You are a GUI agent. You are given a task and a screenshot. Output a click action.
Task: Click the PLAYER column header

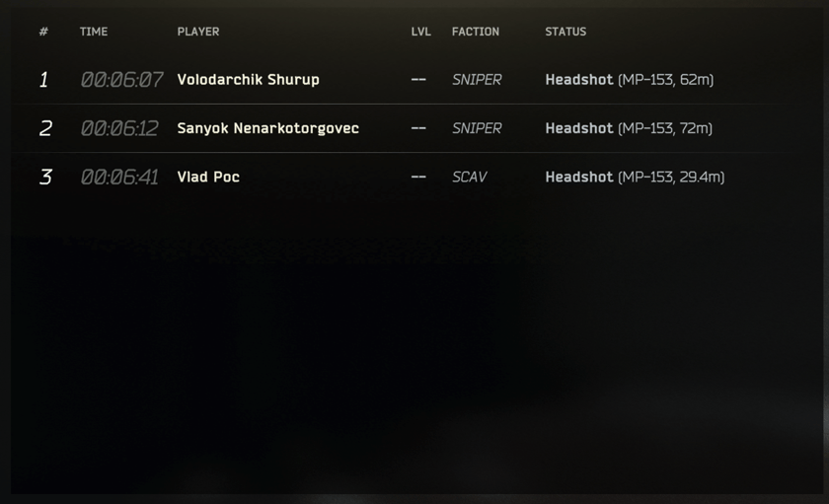click(x=198, y=32)
